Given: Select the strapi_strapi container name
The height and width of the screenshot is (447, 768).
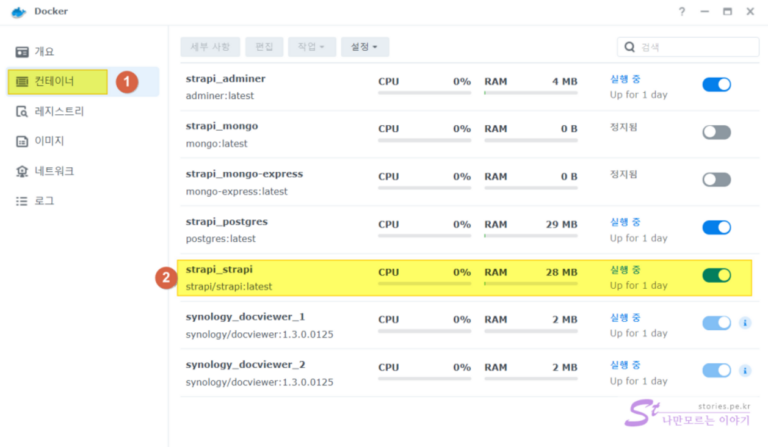Looking at the screenshot, I should (x=219, y=269).
